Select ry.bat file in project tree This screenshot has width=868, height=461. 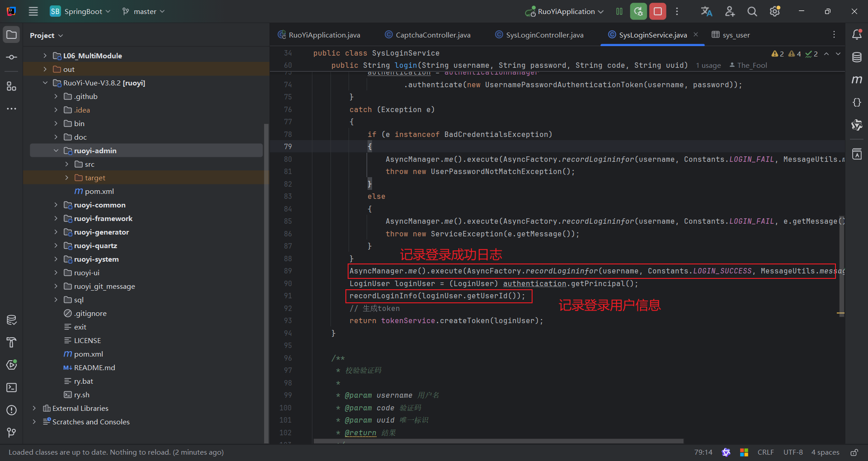pos(84,381)
